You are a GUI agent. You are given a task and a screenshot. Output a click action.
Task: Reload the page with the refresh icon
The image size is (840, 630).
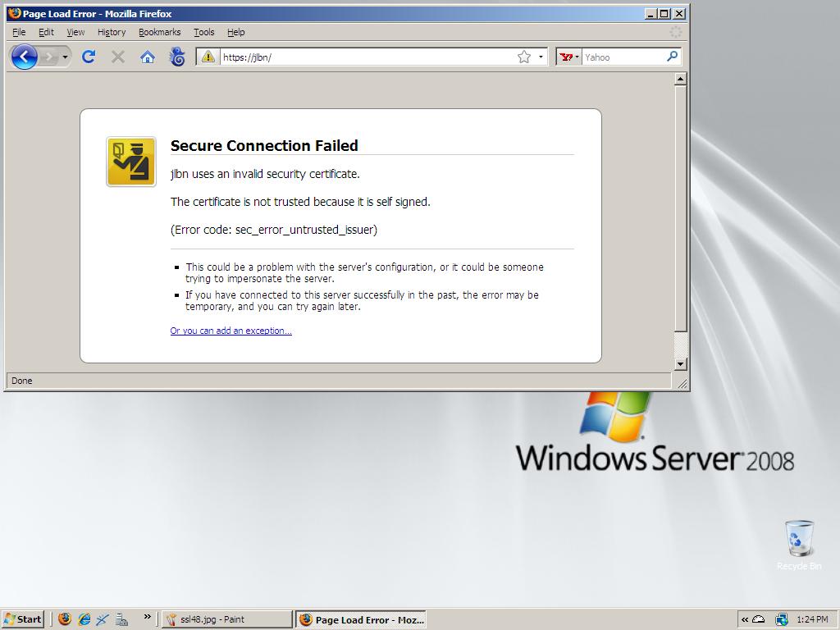[89, 57]
